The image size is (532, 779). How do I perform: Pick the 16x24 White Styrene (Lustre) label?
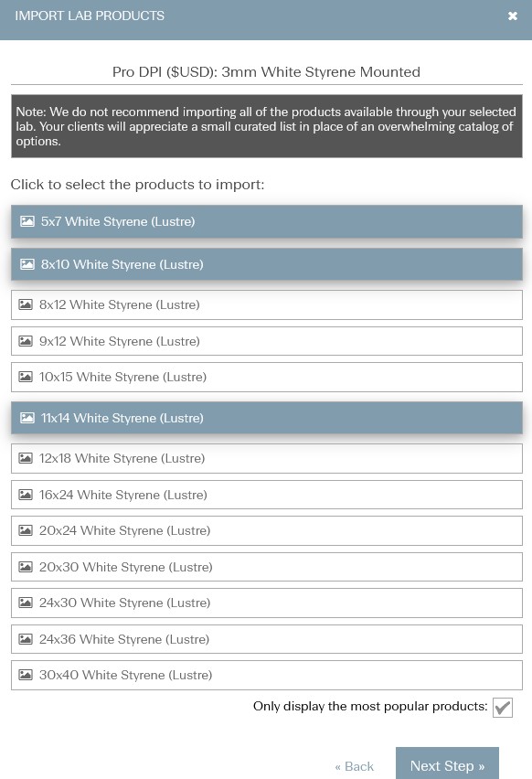[x=123, y=495]
